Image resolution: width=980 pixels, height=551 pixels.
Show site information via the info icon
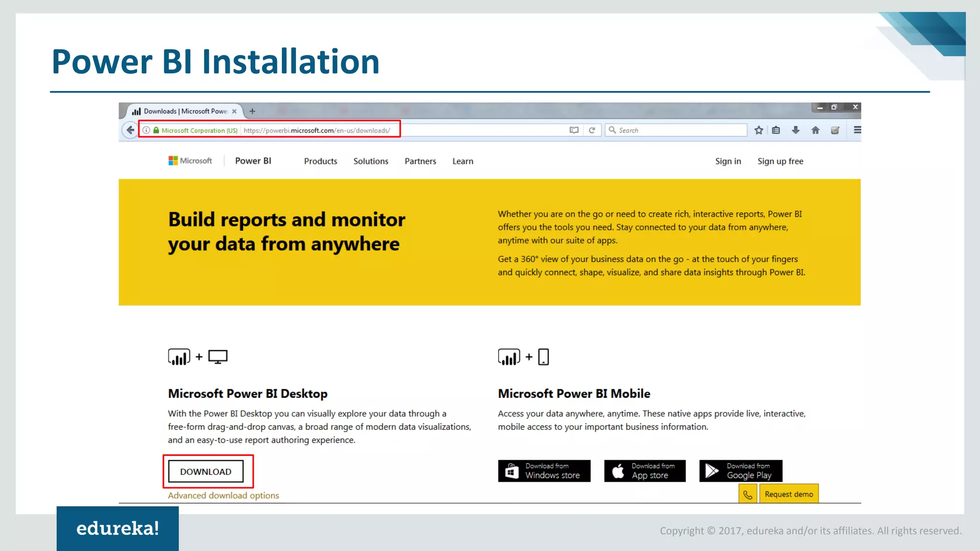click(x=146, y=130)
